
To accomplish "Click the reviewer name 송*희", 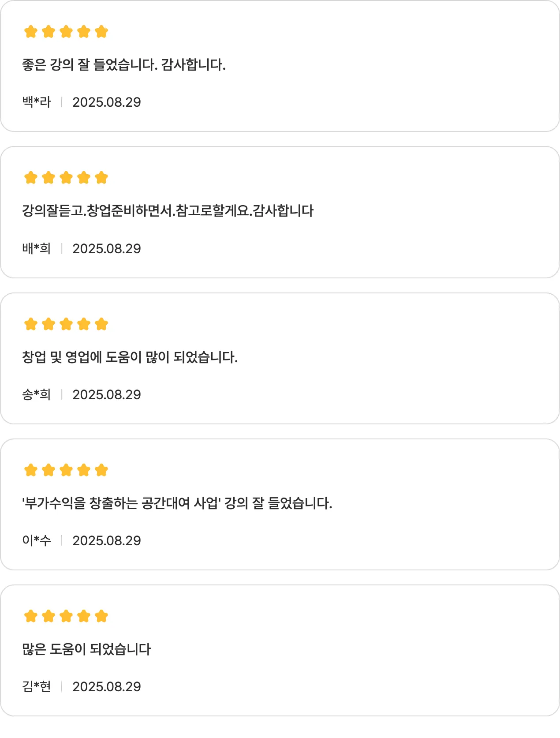I will 37,394.
